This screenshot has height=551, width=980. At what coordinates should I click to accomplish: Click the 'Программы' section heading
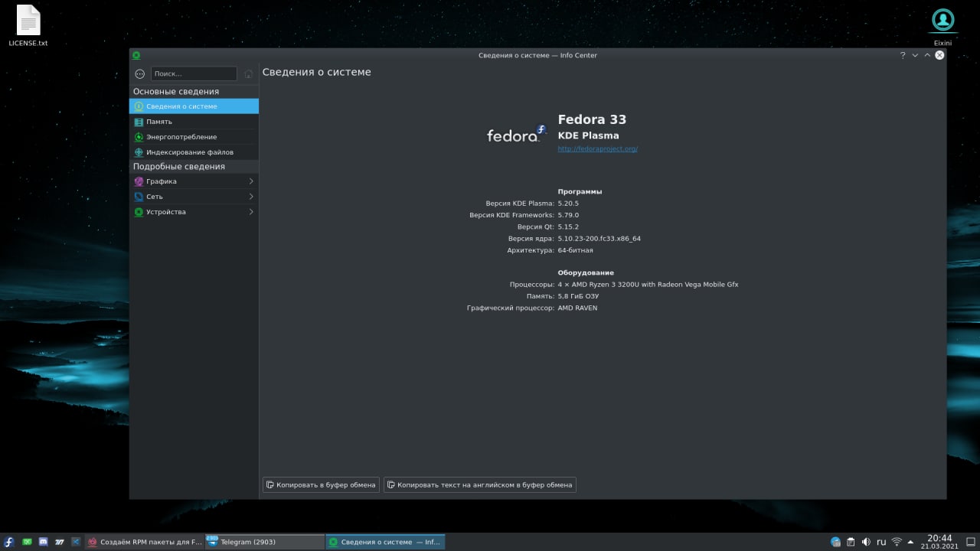[x=580, y=191]
